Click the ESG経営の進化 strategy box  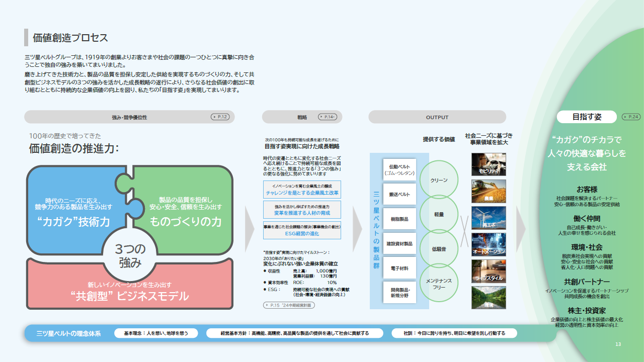302,230
